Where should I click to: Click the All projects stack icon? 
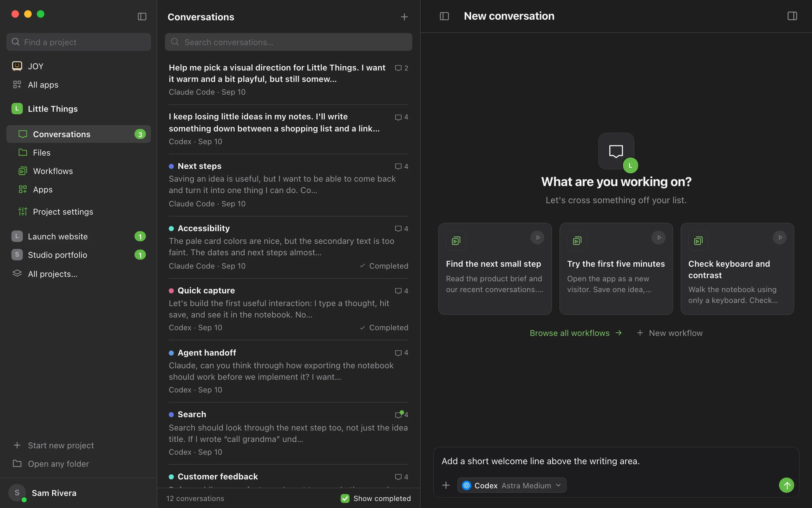(17, 273)
